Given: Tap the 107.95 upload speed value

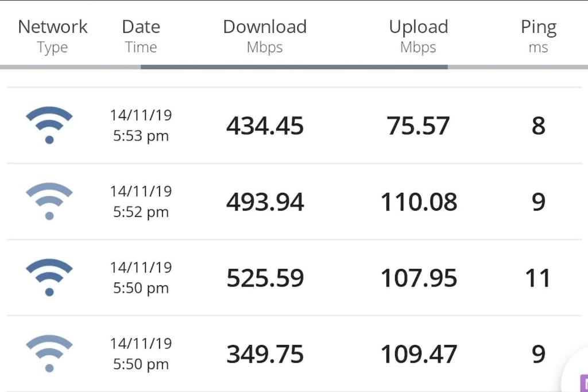Looking at the screenshot, I should 419,278.
